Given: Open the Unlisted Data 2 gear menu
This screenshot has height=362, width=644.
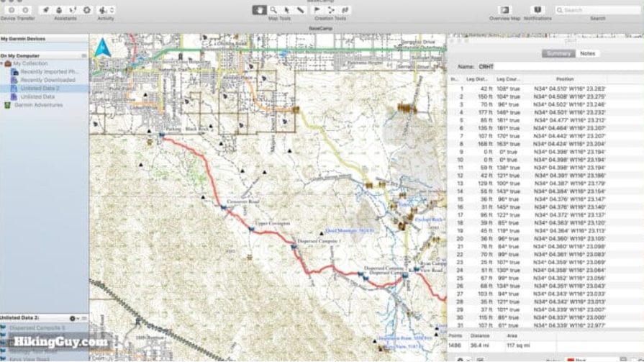Looking at the screenshot, I should 74,318.
